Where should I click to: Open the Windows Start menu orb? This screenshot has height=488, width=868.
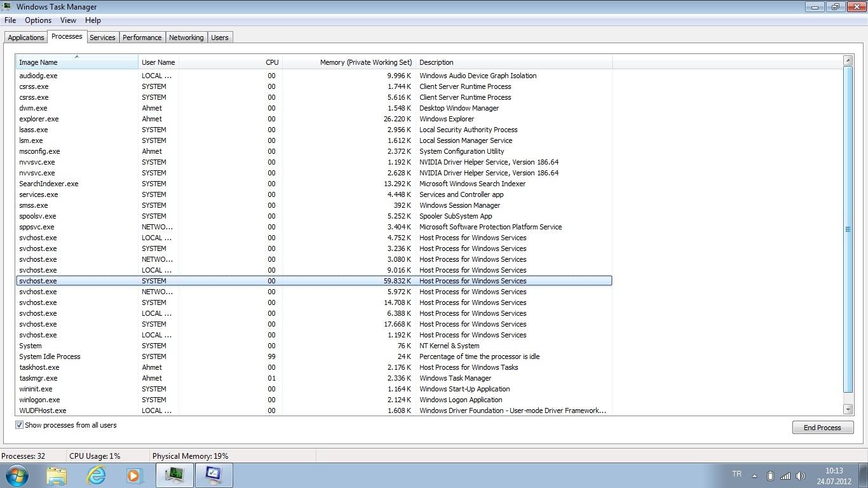coord(17,475)
